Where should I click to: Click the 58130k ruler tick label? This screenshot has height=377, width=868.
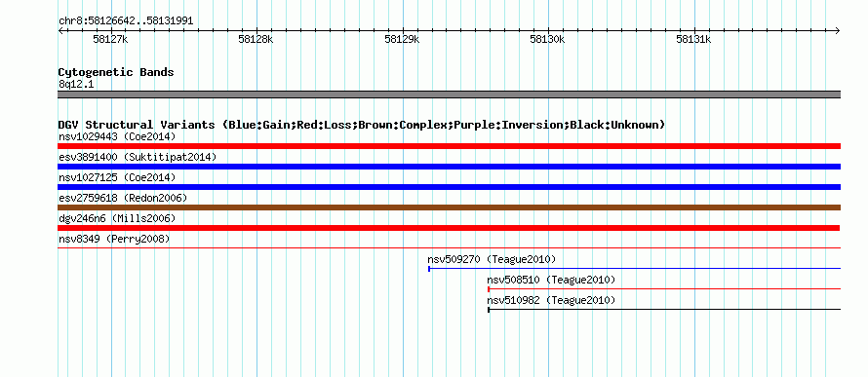point(547,39)
